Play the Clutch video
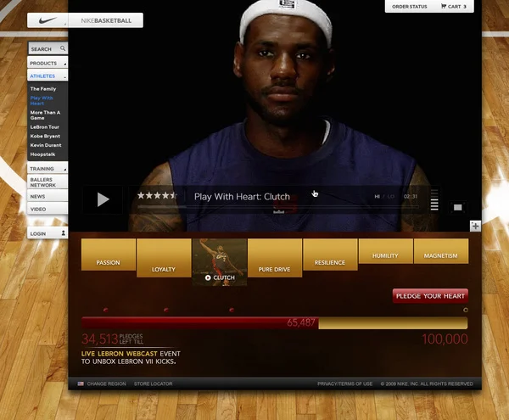 [103, 199]
